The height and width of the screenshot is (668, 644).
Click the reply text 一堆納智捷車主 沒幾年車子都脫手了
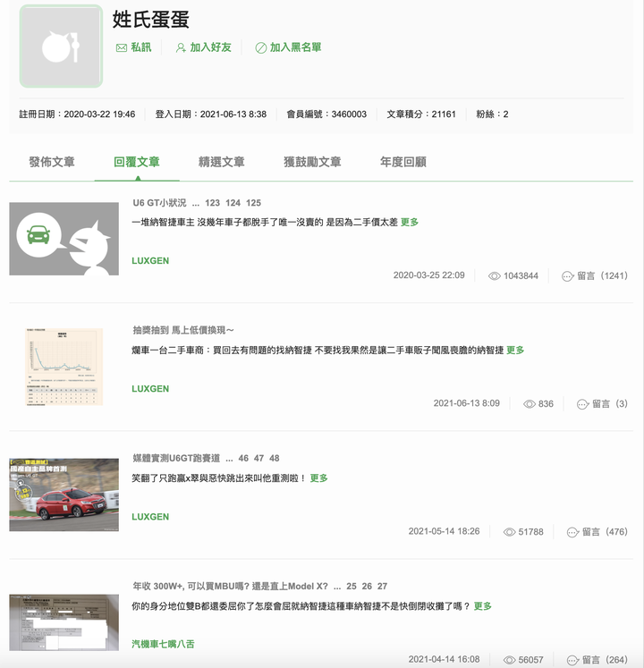265,222
